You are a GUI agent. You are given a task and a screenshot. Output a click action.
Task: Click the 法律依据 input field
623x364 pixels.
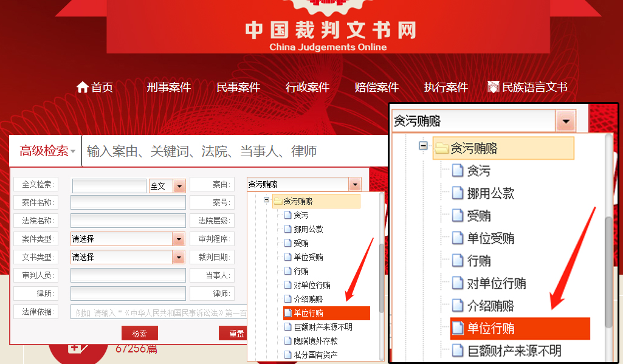pos(159,313)
